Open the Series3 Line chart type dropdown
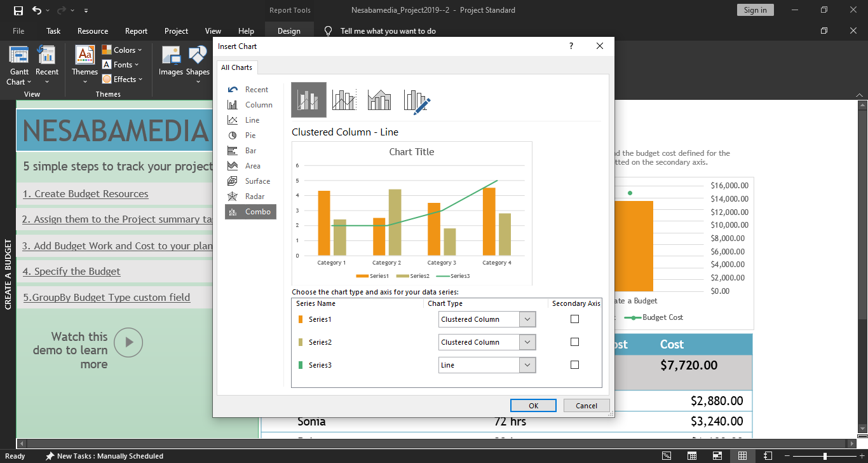Screen dimensions: 868x463 click(527, 365)
